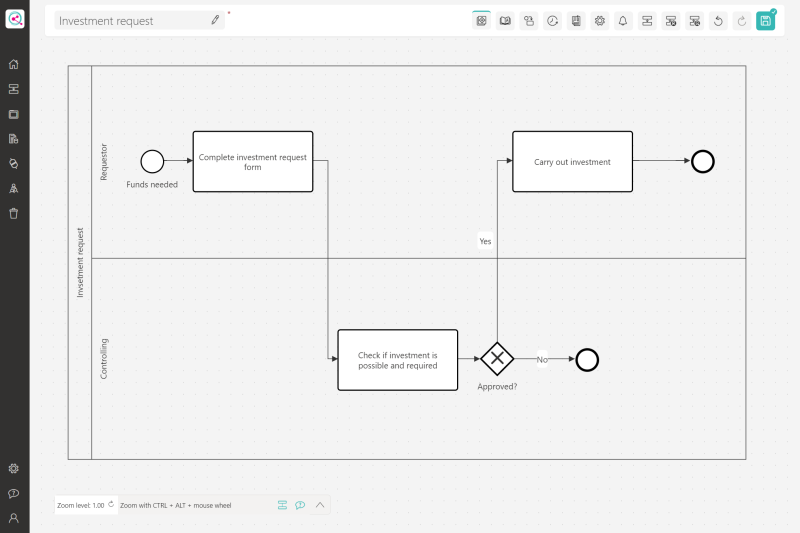This screenshot has height=533, width=800.
Task: Click the plain process layout toolbar icon
Action: [647, 21]
